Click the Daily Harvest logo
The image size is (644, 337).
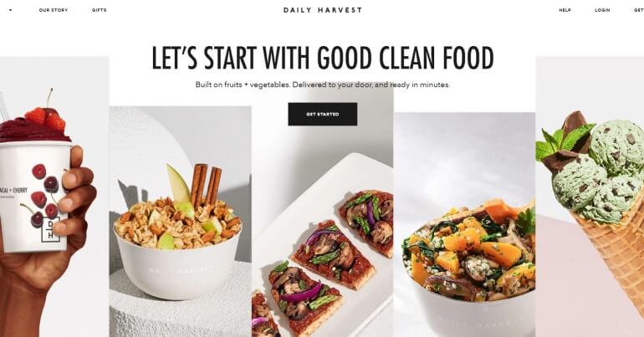[322, 10]
